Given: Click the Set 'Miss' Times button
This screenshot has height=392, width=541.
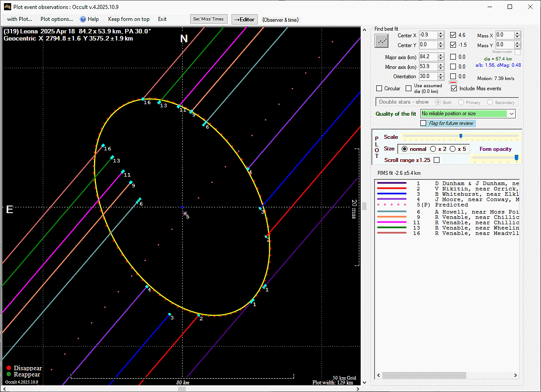Looking at the screenshot, I should click(x=209, y=19).
